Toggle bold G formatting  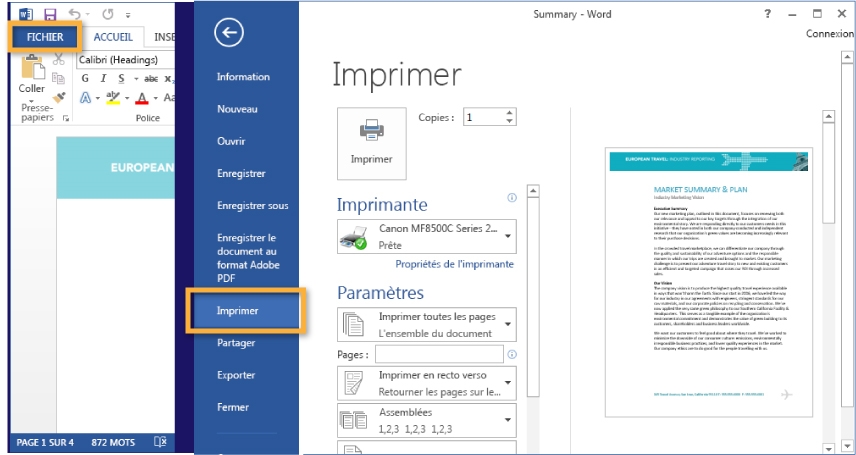click(x=85, y=79)
